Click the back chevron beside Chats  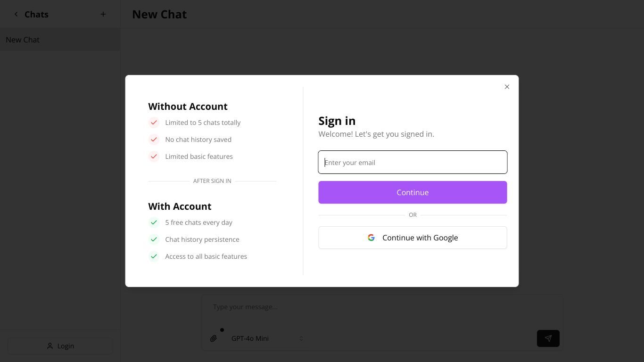[16, 14]
